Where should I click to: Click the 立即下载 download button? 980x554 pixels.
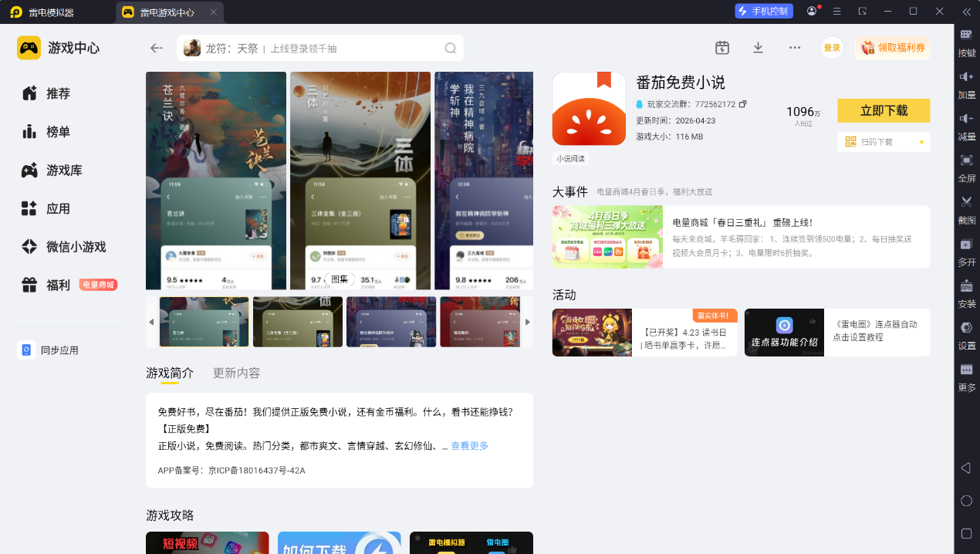click(x=884, y=110)
